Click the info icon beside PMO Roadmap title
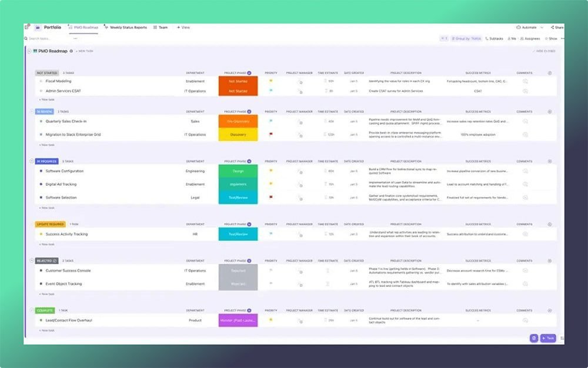Image resolution: width=588 pixels, height=368 pixels. [x=71, y=51]
